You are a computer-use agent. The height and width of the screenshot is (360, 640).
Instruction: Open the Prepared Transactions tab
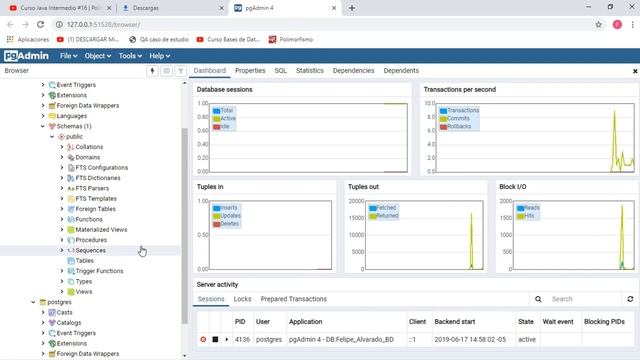click(x=294, y=299)
